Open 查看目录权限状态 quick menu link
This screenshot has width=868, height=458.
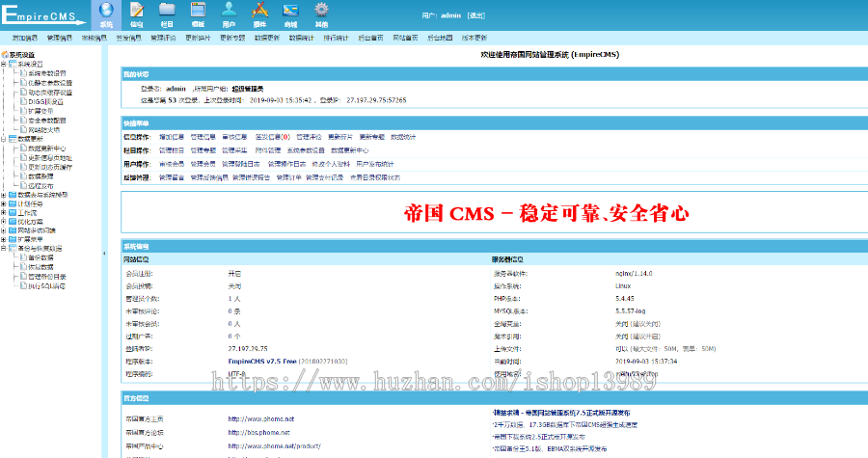[x=375, y=177]
